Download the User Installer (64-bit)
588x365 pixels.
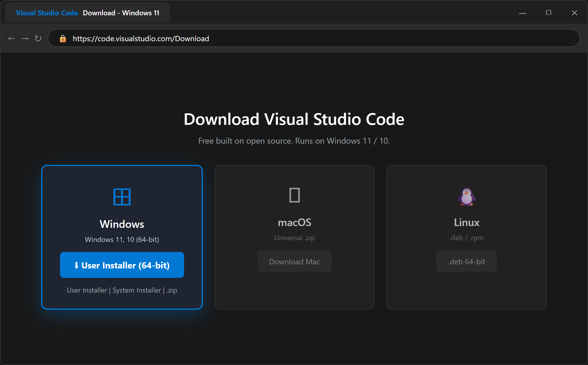122,265
